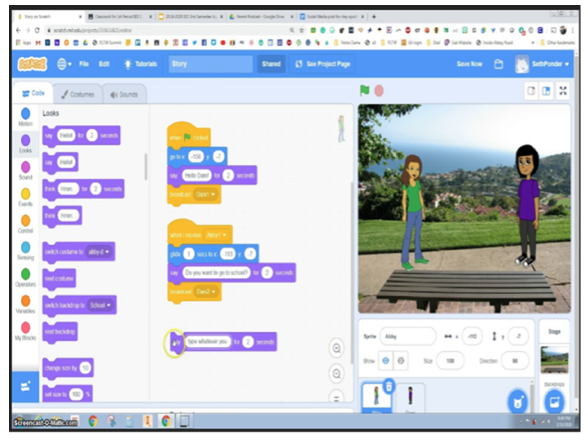Reset workspace zoom to center
The width and height of the screenshot is (588, 444).
[x=336, y=398]
